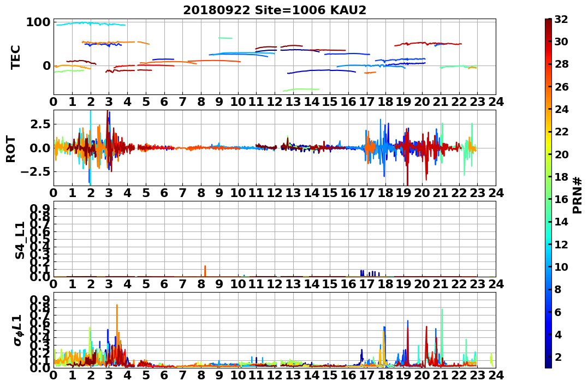This screenshot has width=588, height=387.
Task: Click hour '3' on sigma-phi panel x-axis
Action: pos(109,376)
